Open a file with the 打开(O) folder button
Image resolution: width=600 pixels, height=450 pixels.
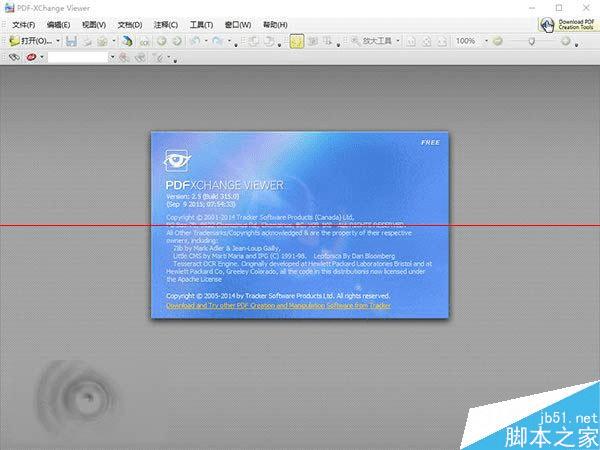pos(30,41)
